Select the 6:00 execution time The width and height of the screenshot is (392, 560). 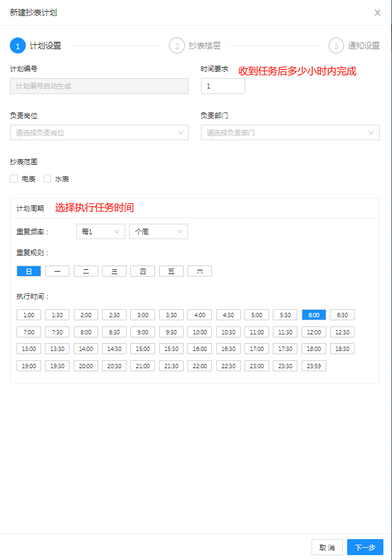(313, 315)
